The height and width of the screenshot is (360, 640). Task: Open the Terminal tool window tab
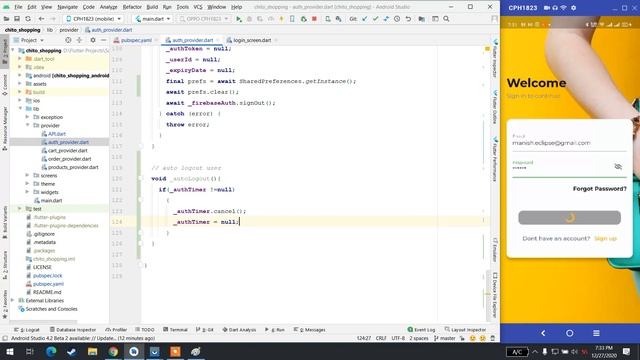pyautogui.click(x=176, y=329)
